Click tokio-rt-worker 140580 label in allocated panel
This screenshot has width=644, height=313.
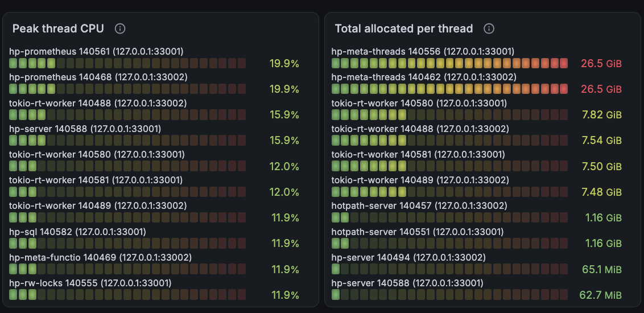coord(419,102)
